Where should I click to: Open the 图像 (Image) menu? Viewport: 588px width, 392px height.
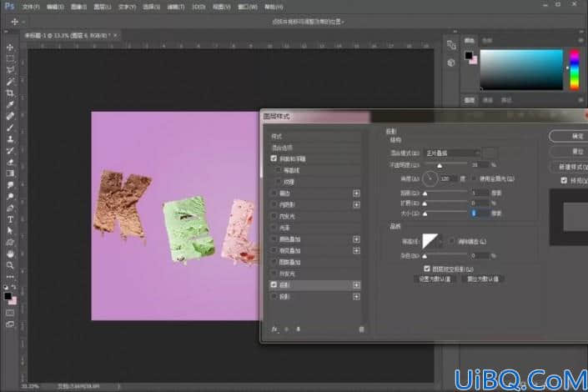click(78, 7)
